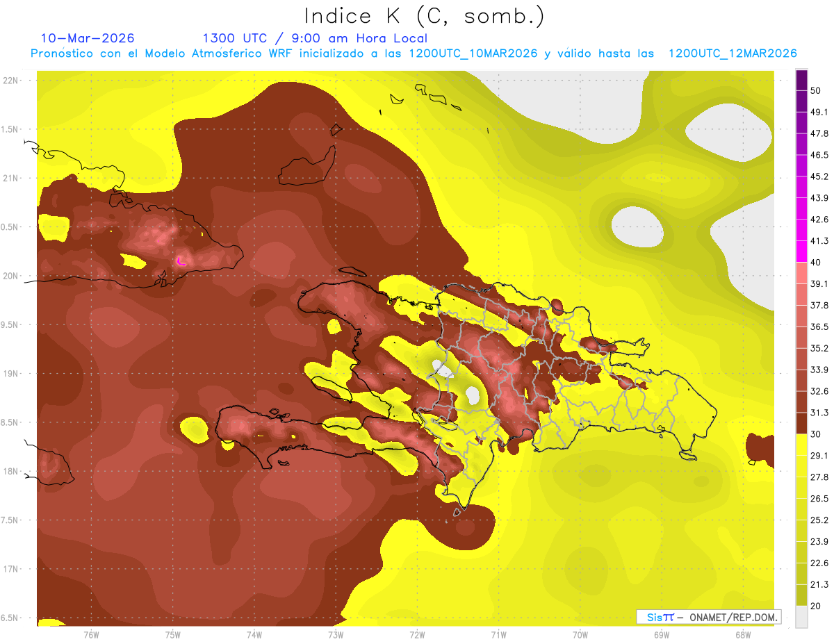Click "1200UTC_12MAR2026" in the forecast line
Image resolution: width=834 pixels, height=644 pixels.
pos(732,53)
